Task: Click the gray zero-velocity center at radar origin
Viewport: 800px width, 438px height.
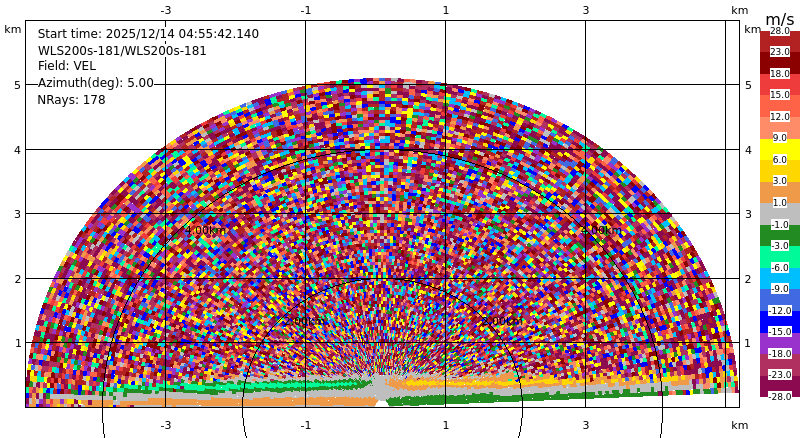Action: 380,389
